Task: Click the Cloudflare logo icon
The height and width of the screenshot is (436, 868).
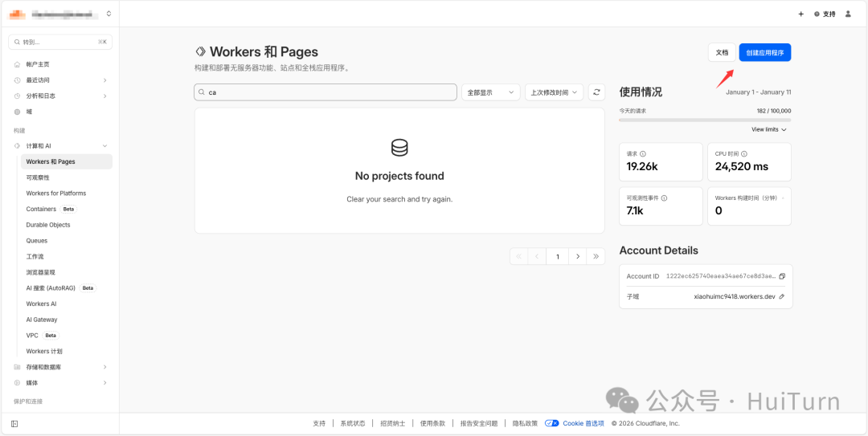Action: [17, 14]
